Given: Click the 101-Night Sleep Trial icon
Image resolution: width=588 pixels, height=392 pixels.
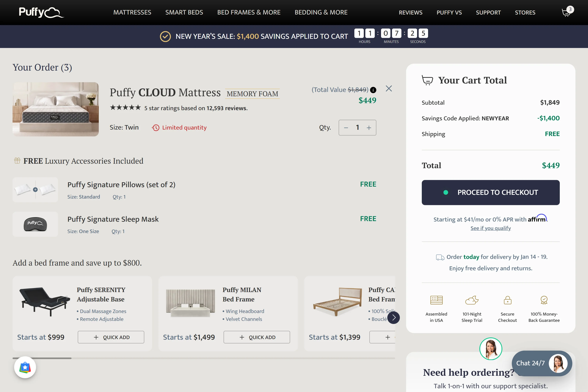Looking at the screenshot, I should tap(472, 300).
